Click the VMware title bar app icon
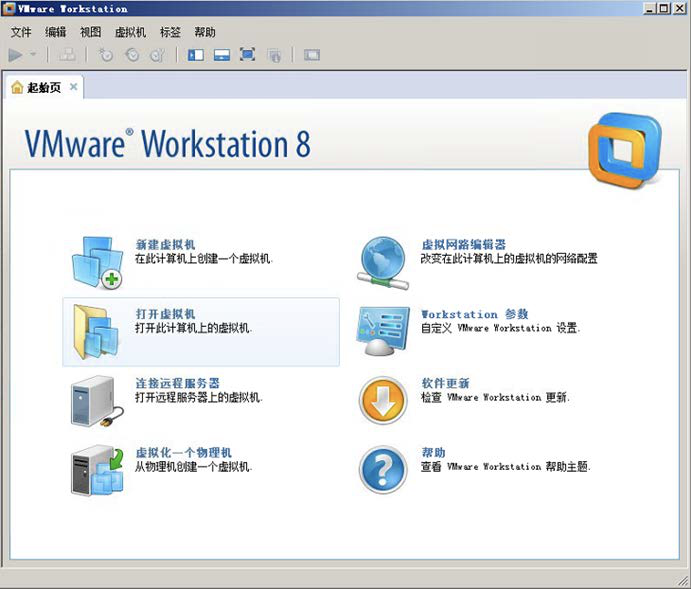The width and height of the screenshot is (691, 589). (x=8, y=8)
